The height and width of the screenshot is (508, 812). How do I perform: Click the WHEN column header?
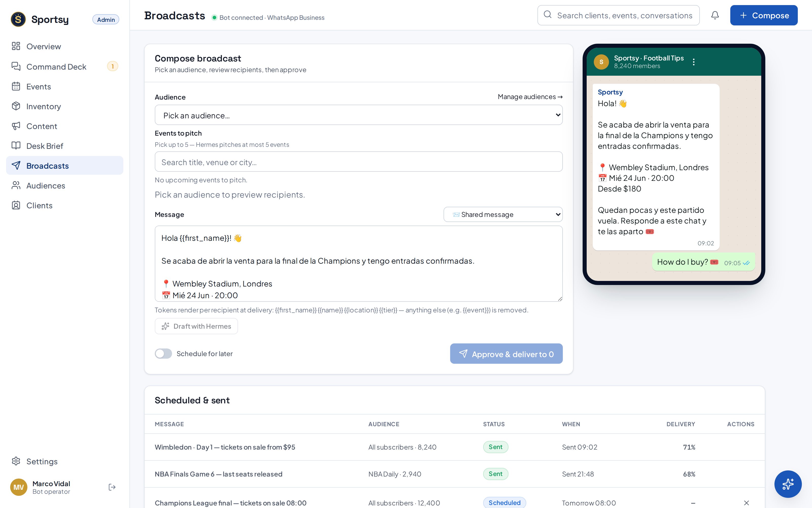coord(571,424)
